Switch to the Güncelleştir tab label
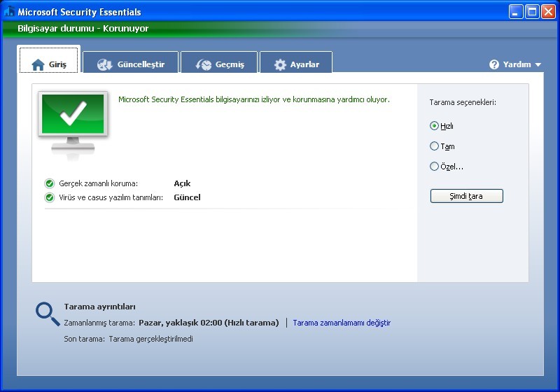560x392 pixels. 141,64
